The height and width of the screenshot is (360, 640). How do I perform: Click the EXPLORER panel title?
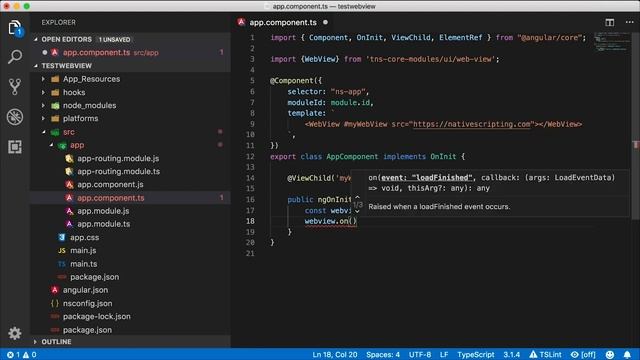(x=58, y=22)
